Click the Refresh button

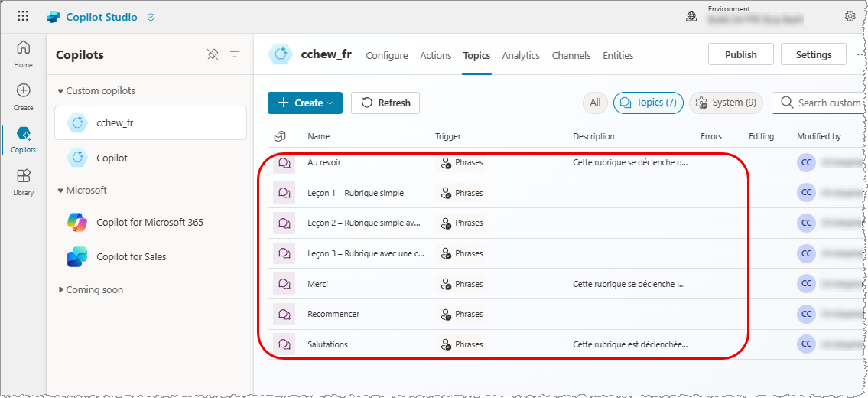point(385,103)
